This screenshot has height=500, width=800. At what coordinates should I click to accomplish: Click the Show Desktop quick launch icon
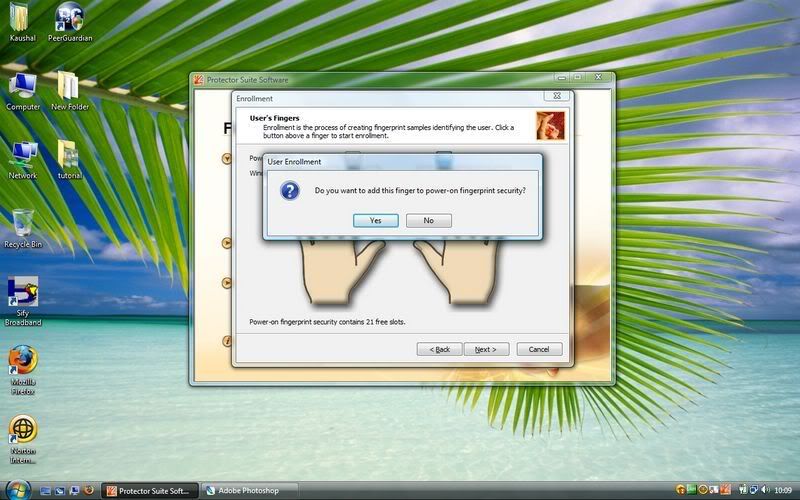[45, 491]
